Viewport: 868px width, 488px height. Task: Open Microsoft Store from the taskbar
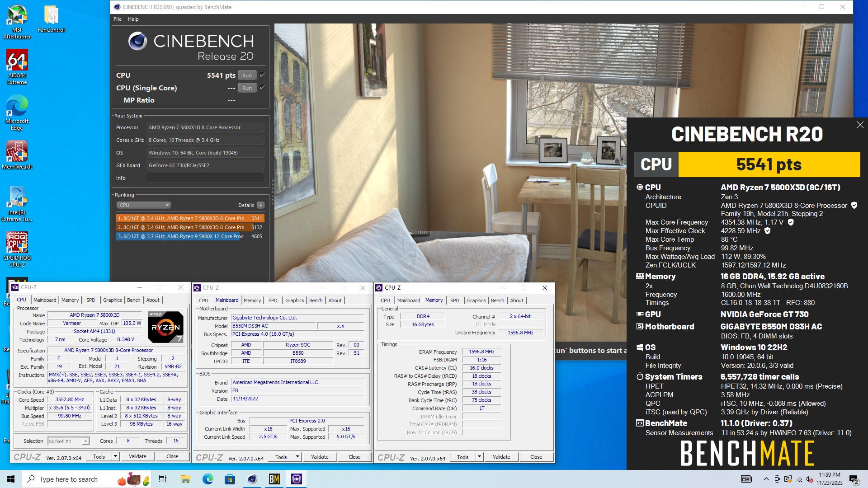tap(230, 479)
